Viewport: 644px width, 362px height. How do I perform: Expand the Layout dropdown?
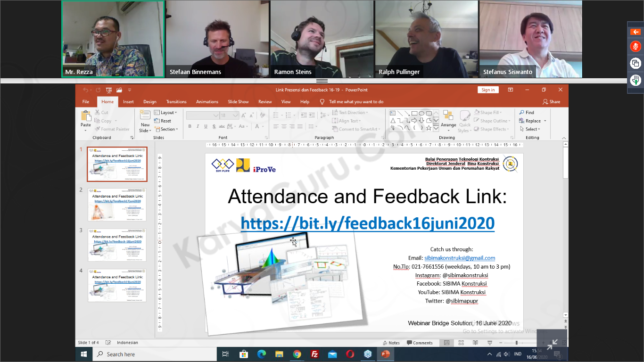(x=165, y=113)
